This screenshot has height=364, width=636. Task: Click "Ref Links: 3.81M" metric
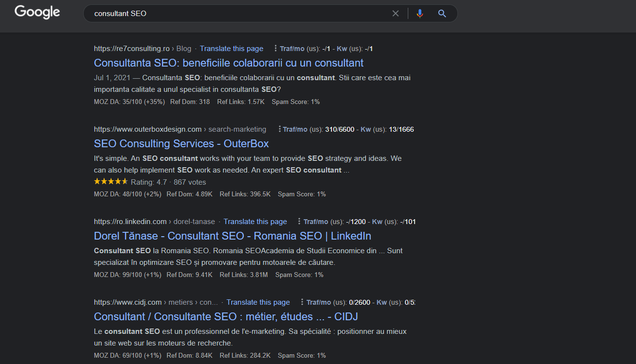[244, 275]
